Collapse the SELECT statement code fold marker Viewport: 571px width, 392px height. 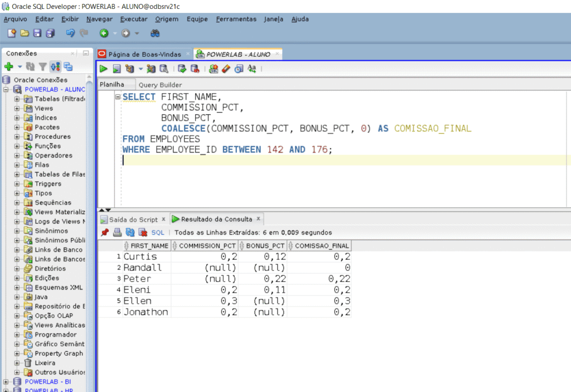tap(118, 97)
